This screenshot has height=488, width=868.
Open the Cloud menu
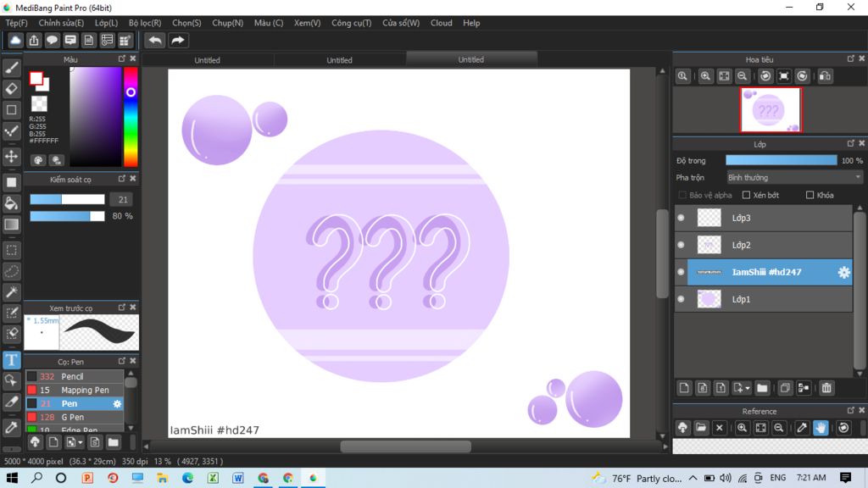(x=441, y=23)
